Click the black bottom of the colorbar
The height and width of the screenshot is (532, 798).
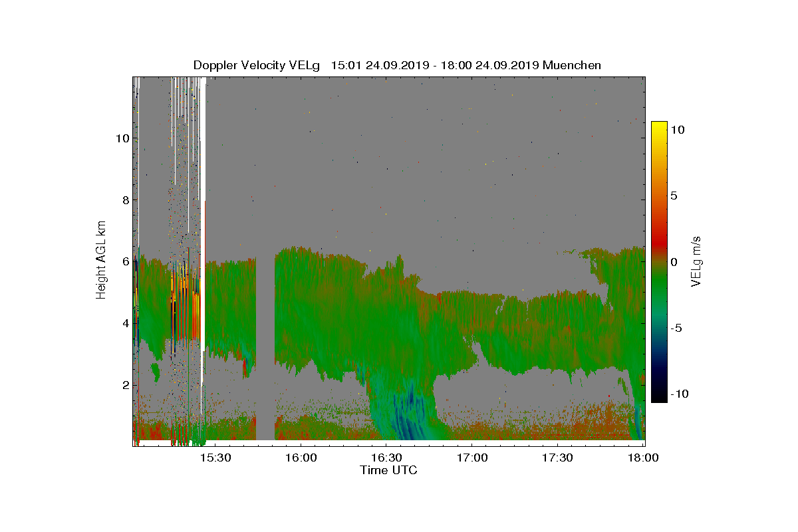click(659, 397)
